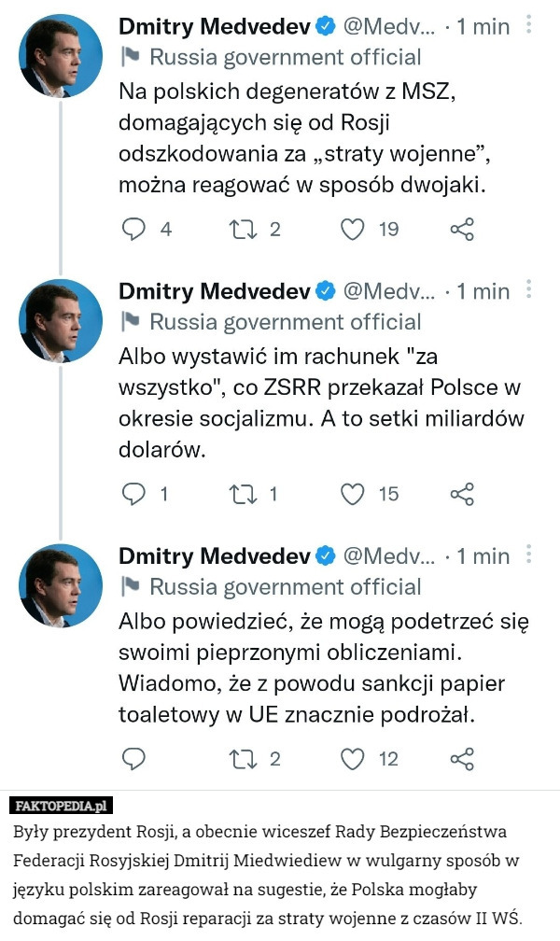Screen dimensions: 560x941
Task: Reply to the tweet about papier toaletowy
Action: pyautogui.click(x=134, y=759)
